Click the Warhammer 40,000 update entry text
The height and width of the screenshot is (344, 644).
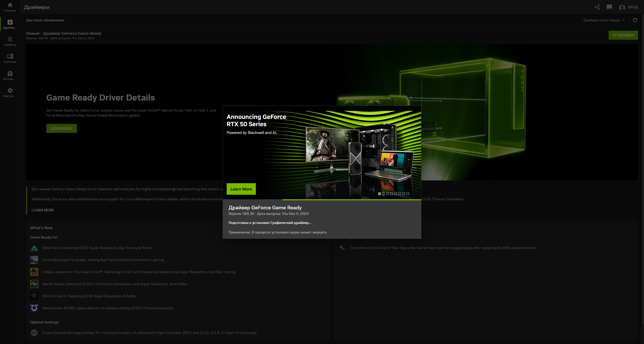coord(108,308)
